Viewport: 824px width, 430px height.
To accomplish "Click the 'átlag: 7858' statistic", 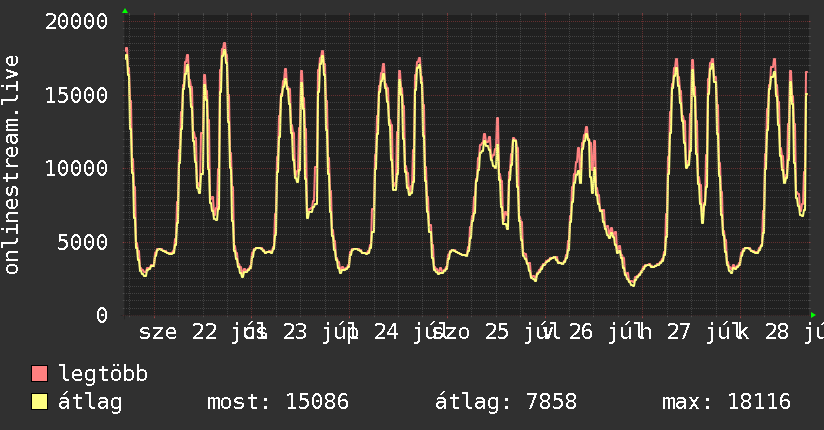I will [x=506, y=402].
